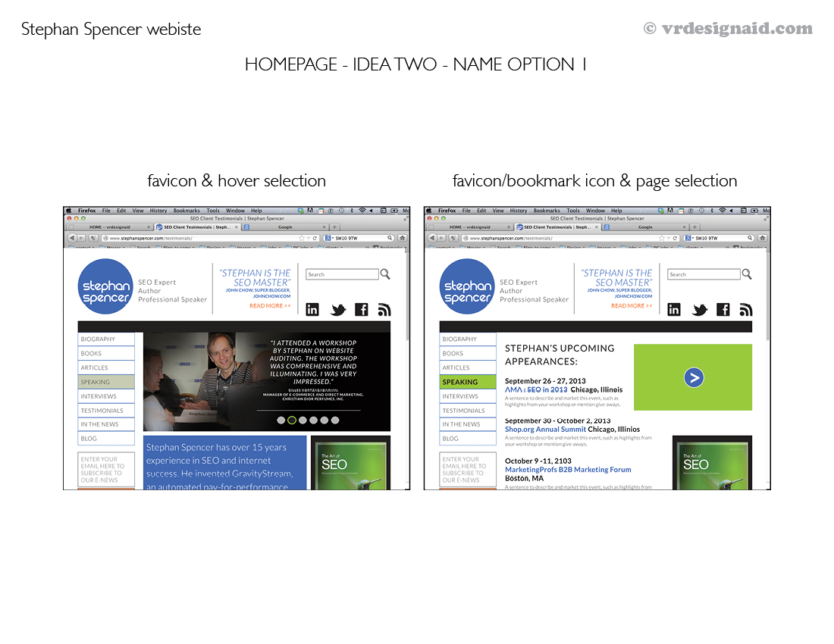Open Shop.org Annual Summit event link
The image size is (834, 644).
(x=545, y=430)
